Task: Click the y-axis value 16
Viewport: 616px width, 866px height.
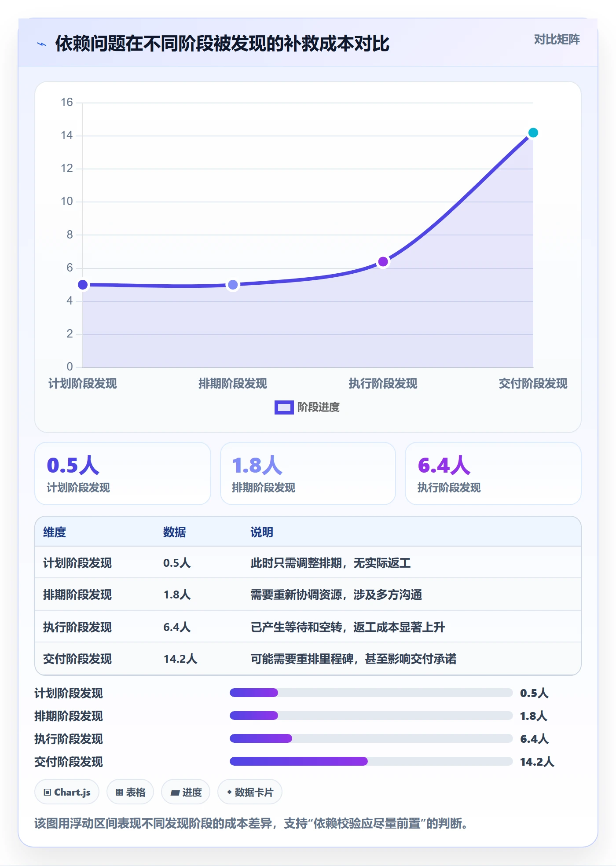Action: [x=67, y=103]
